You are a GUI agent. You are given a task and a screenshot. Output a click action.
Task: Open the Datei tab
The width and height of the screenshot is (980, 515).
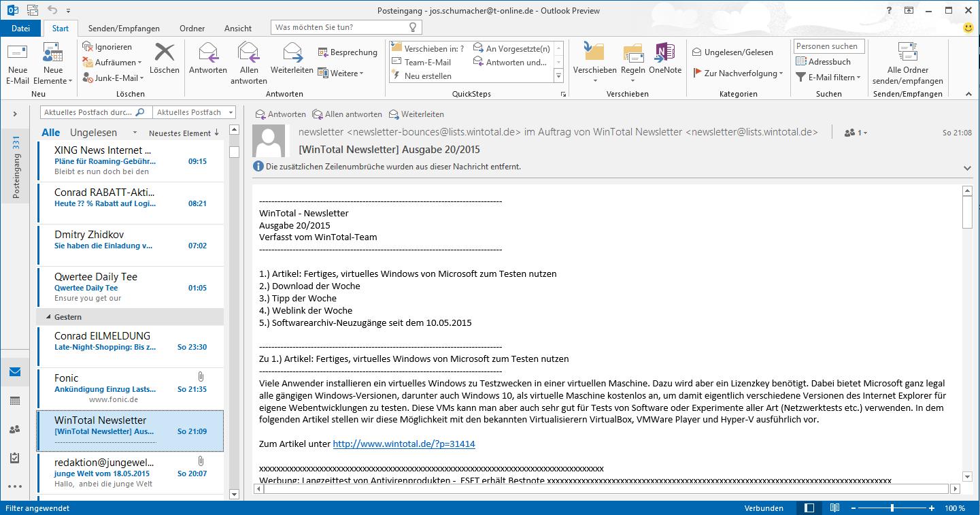21,28
